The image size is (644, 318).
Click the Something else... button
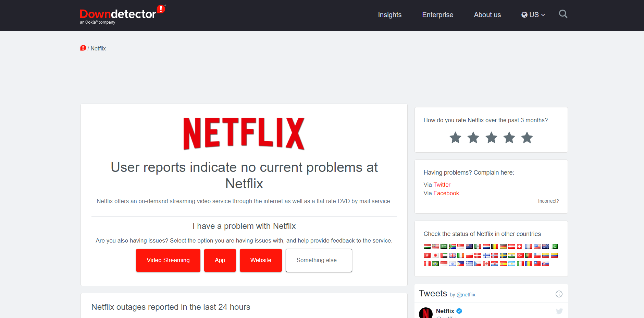(319, 260)
